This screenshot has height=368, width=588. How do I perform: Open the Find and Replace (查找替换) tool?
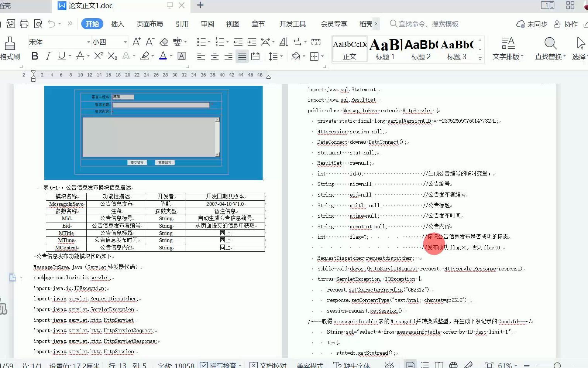point(550,48)
